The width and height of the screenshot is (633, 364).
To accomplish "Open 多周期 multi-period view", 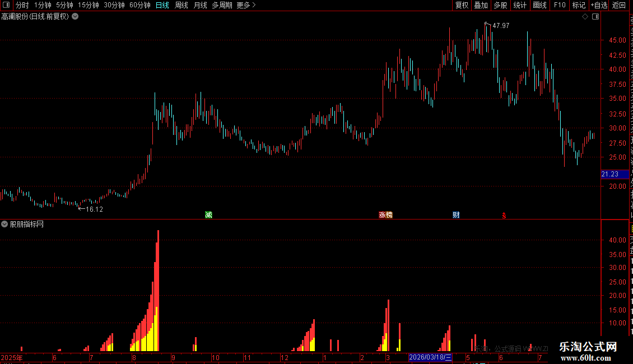I will (222, 5).
